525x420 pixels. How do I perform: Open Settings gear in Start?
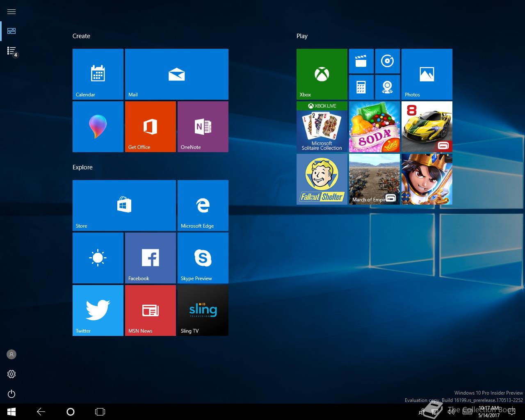pyautogui.click(x=11, y=374)
